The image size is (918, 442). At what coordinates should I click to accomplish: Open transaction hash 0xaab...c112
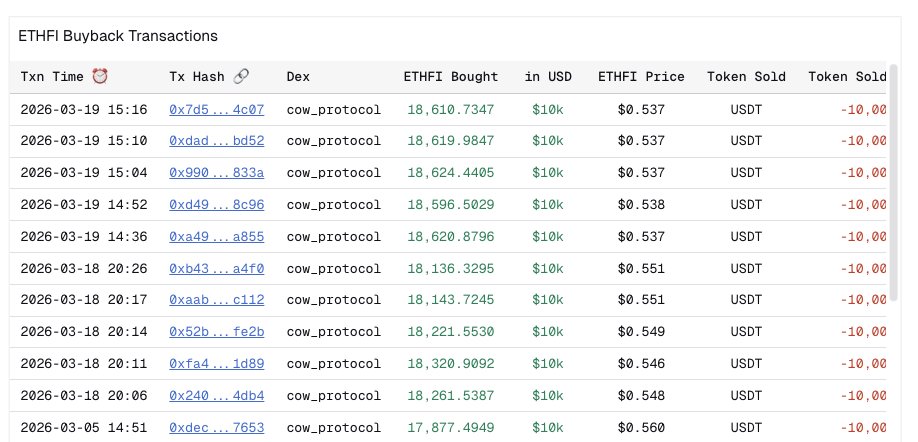[x=216, y=300]
